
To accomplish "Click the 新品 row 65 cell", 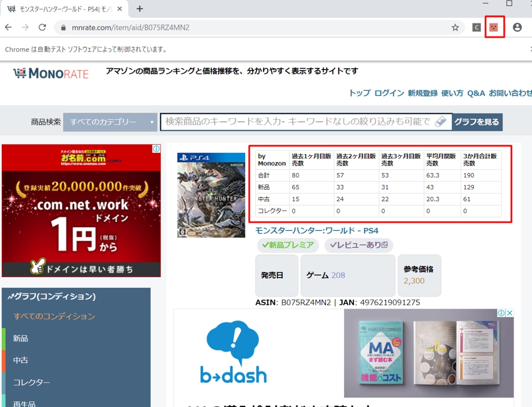I will click(312, 187).
